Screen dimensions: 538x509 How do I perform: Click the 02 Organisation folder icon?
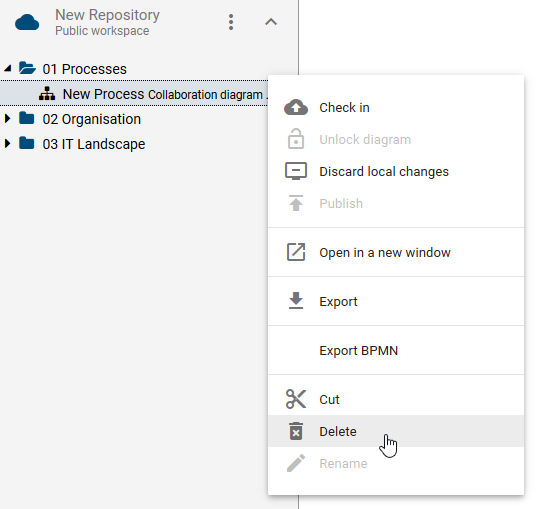pyautogui.click(x=27, y=118)
